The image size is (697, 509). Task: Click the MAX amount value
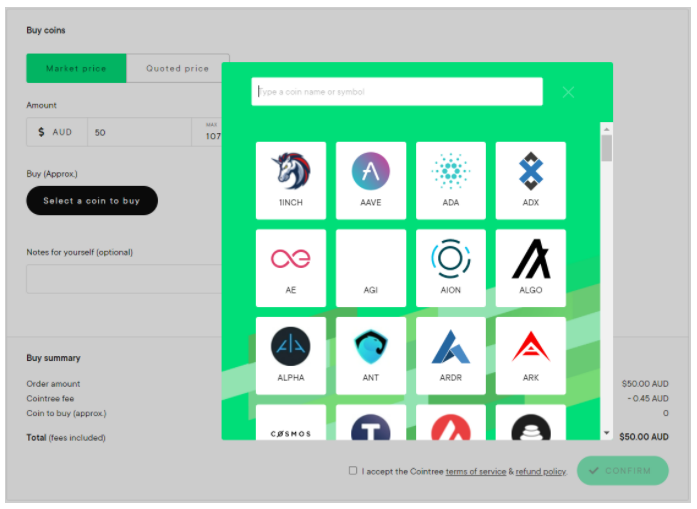click(213, 136)
